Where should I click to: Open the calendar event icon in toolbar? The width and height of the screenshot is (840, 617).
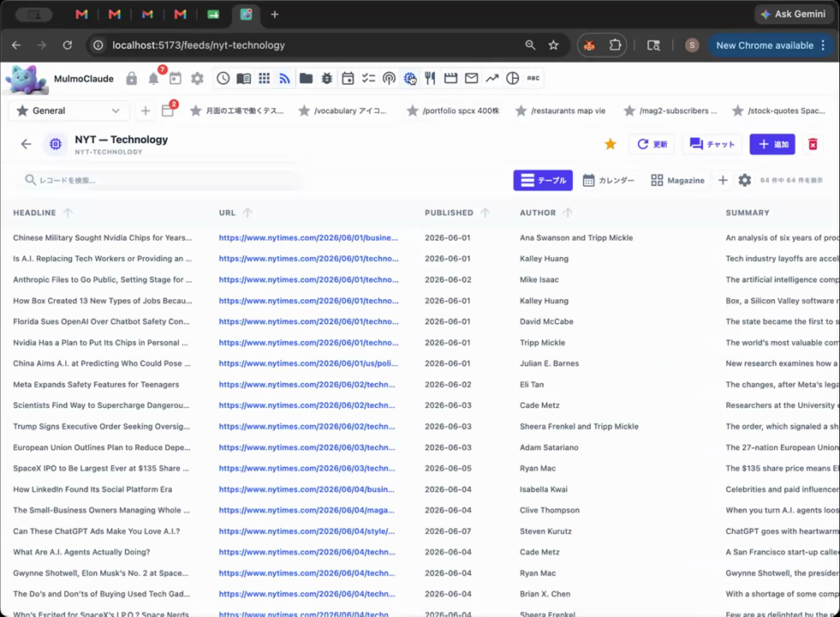[348, 78]
